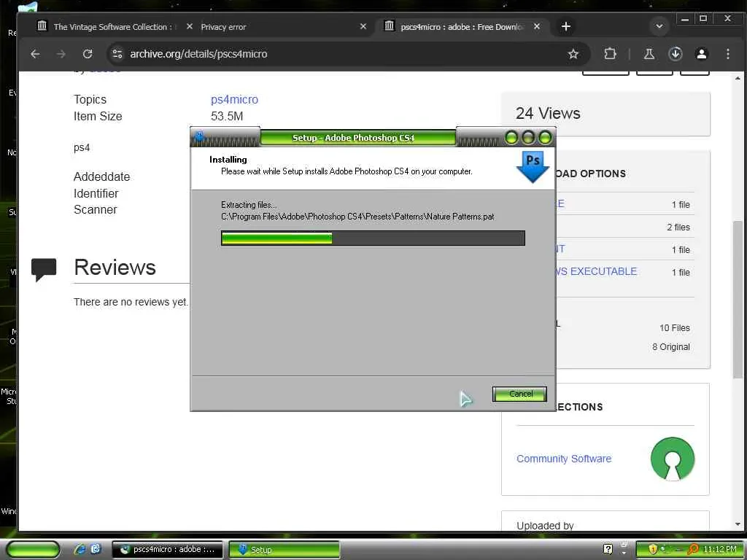Click the "2 files" count
The width and height of the screenshot is (747, 560).
pyautogui.click(x=678, y=227)
